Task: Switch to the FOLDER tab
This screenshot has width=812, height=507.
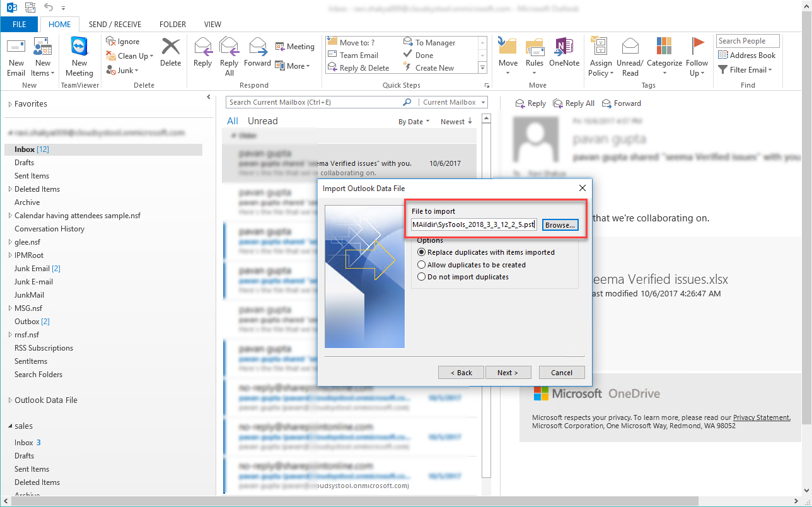Action: click(173, 25)
